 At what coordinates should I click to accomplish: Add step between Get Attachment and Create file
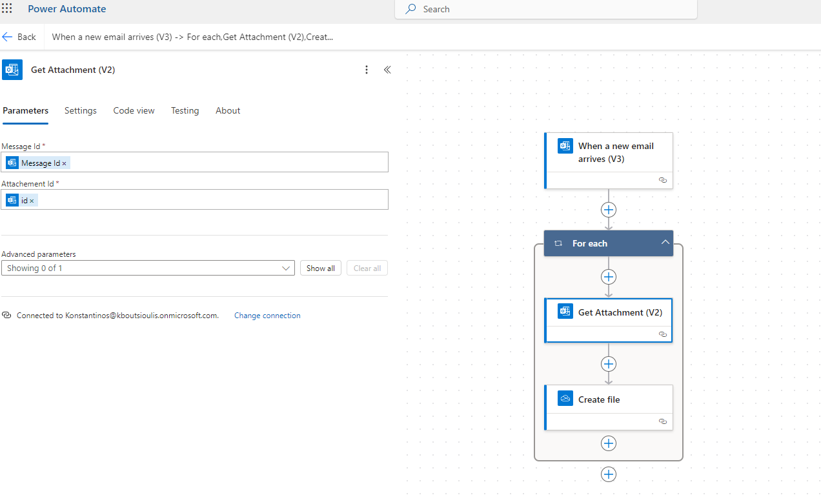(609, 364)
